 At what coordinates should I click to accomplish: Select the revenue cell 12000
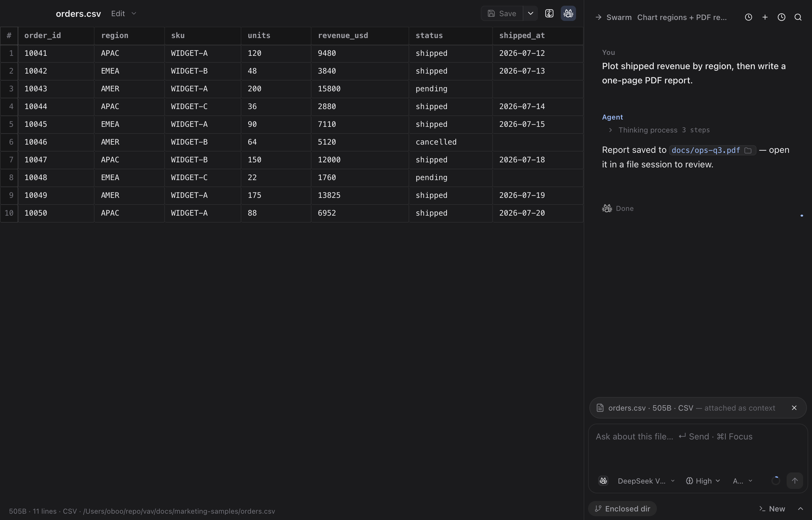[360, 160]
